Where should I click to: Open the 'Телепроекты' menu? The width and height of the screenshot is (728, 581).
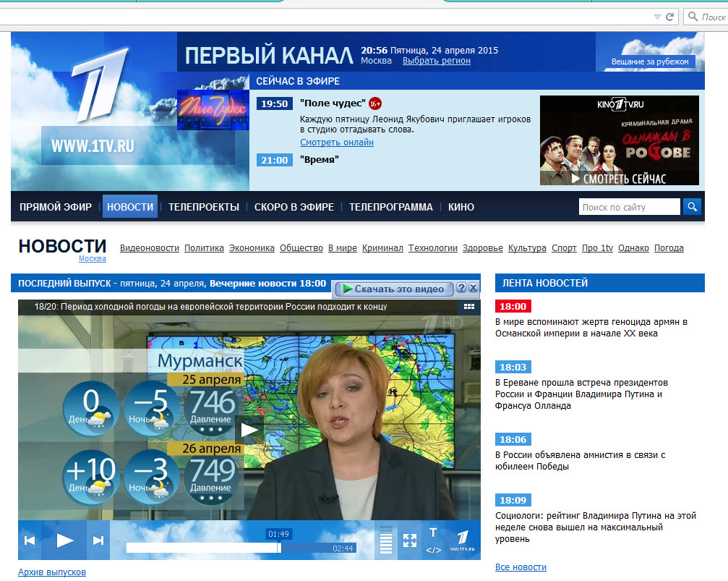click(204, 207)
